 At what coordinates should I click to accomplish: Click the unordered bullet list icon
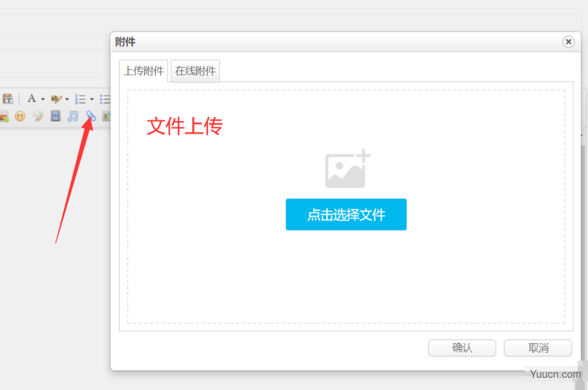click(x=105, y=99)
